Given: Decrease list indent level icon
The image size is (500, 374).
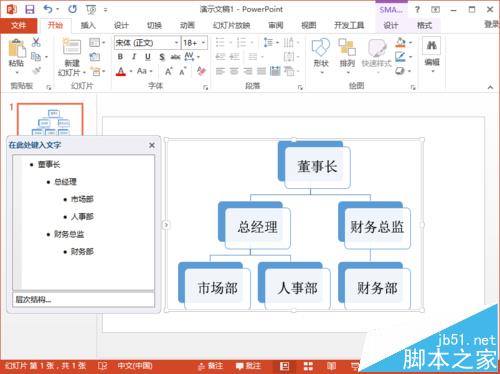Looking at the screenshot, I should tap(220, 57).
